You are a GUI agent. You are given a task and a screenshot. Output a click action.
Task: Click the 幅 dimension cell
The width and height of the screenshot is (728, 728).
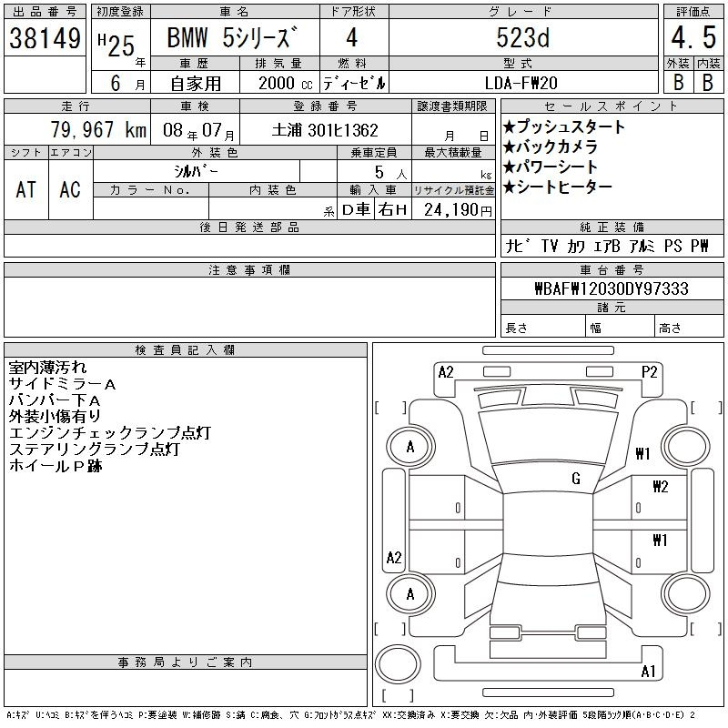pos(620,327)
